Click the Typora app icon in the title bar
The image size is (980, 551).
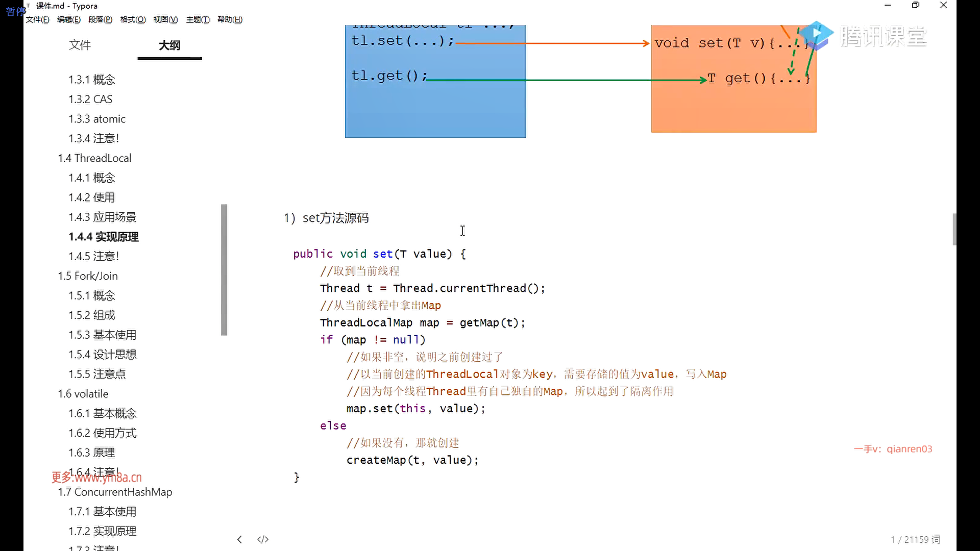pos(29,6)
